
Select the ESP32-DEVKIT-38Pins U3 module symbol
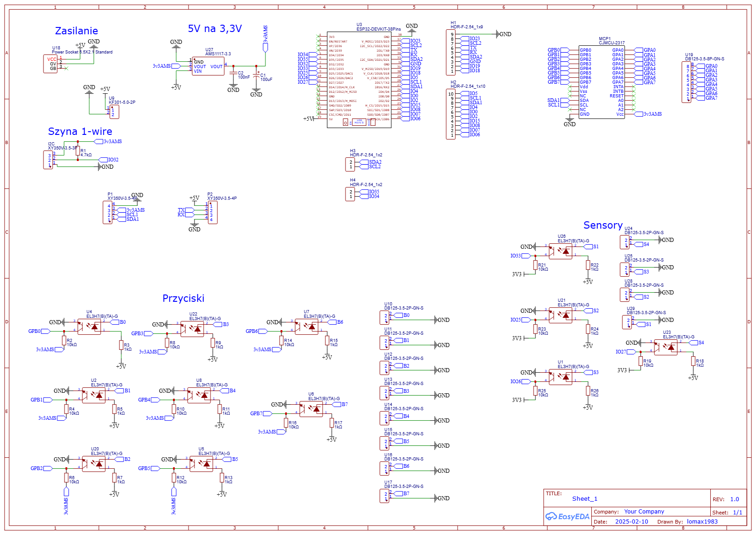click(359, 80)
